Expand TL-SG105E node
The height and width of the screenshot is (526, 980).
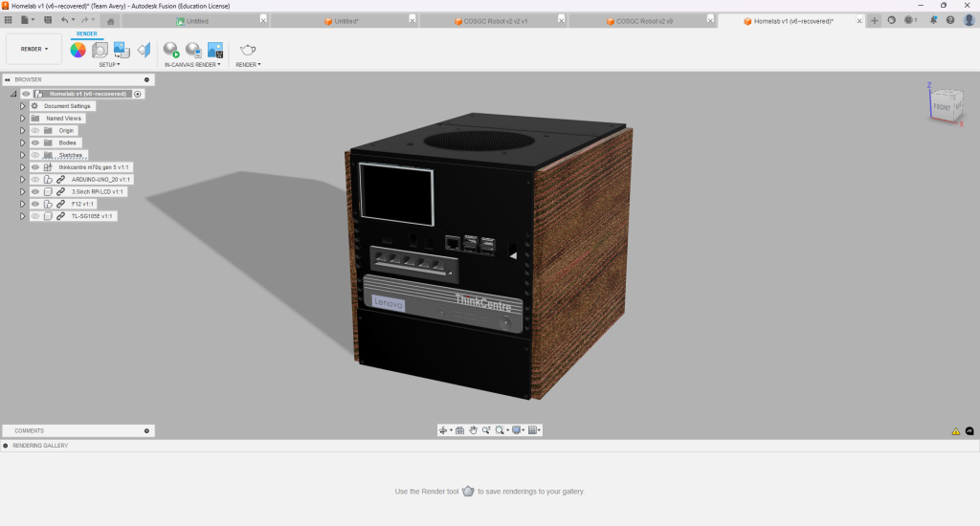[x=23, y=216]
